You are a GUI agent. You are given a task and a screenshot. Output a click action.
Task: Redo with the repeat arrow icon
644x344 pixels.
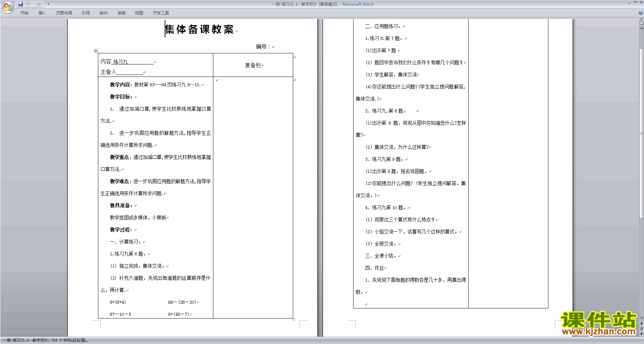tap(39, 4)
